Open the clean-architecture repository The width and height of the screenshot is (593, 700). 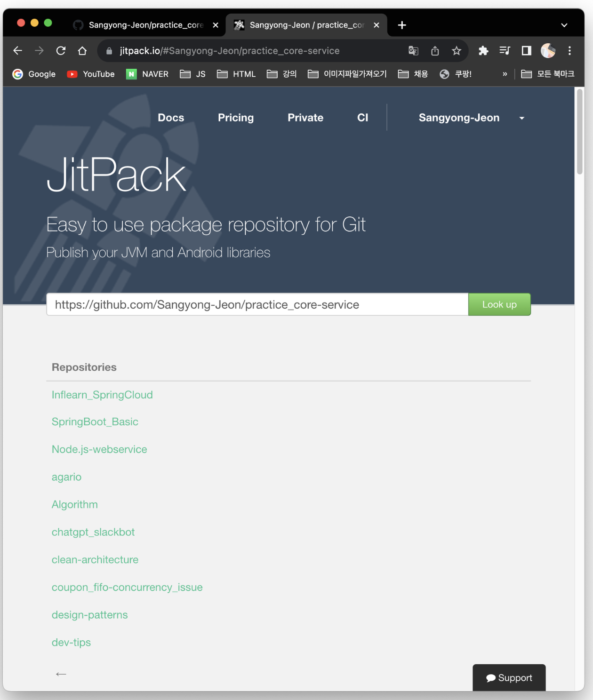pyautogui.click(x=95, y=560)
